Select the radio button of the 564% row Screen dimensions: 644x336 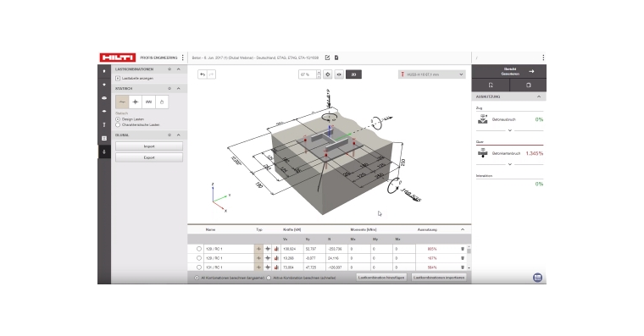click(x=199, y=267)
